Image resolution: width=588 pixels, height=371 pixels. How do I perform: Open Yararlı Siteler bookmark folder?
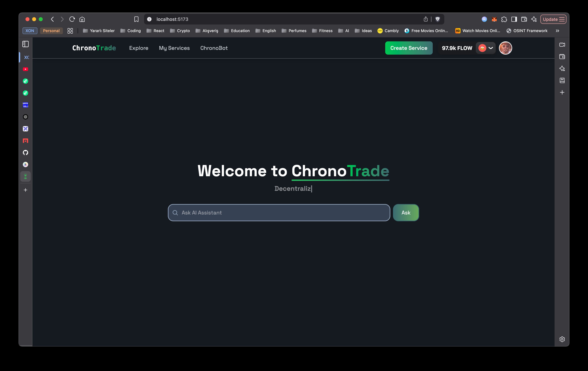pyautogui.click(x=99, y=31)
